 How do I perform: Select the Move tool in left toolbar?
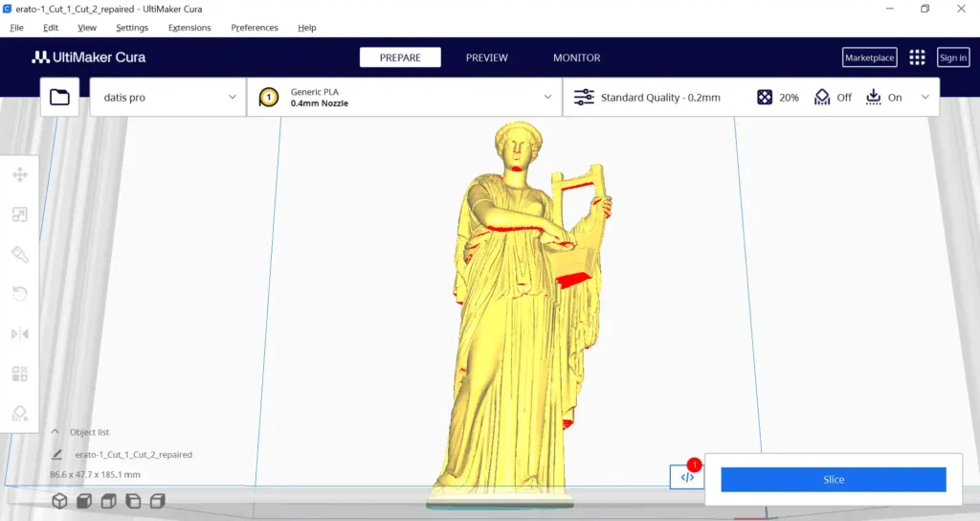(x=20, y=174)
